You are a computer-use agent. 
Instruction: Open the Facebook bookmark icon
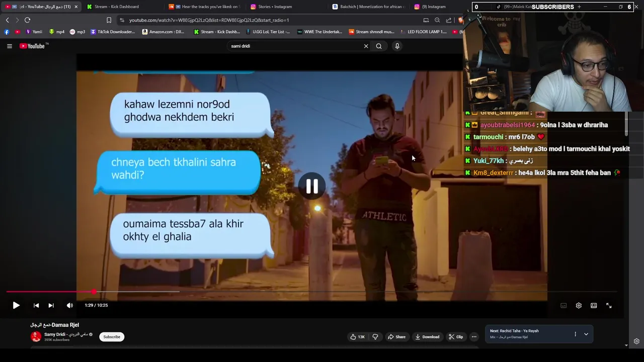tap(7, 32)
